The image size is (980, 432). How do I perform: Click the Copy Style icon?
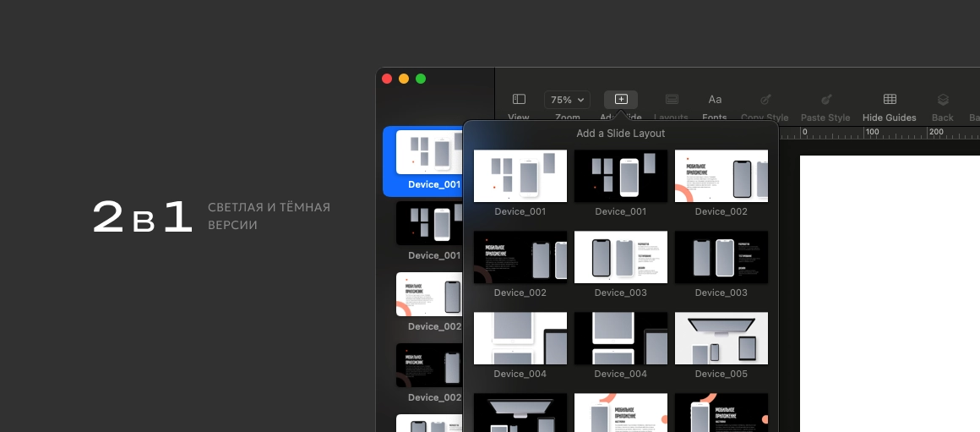[765, 100]
